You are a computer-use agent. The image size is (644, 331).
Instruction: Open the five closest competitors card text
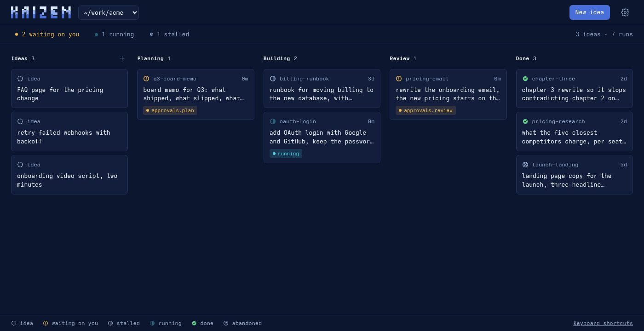[x=575, y=137]
